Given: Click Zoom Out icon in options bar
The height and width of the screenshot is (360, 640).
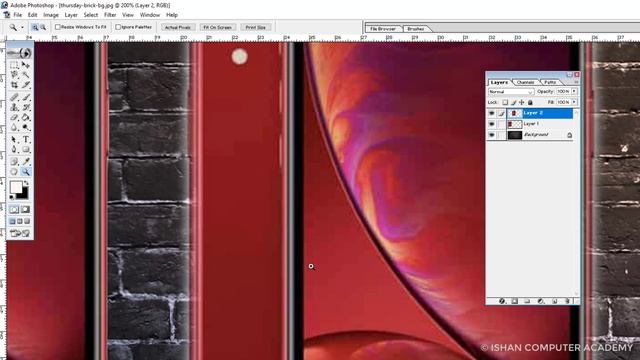Looking at the screenshot, I should coord(43,27).
